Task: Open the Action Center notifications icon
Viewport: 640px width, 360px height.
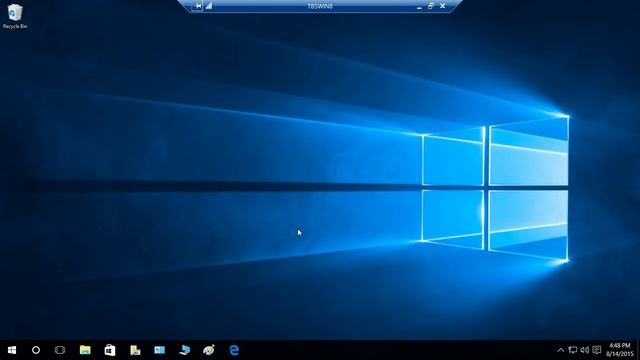Action: (x=597, y=350)
